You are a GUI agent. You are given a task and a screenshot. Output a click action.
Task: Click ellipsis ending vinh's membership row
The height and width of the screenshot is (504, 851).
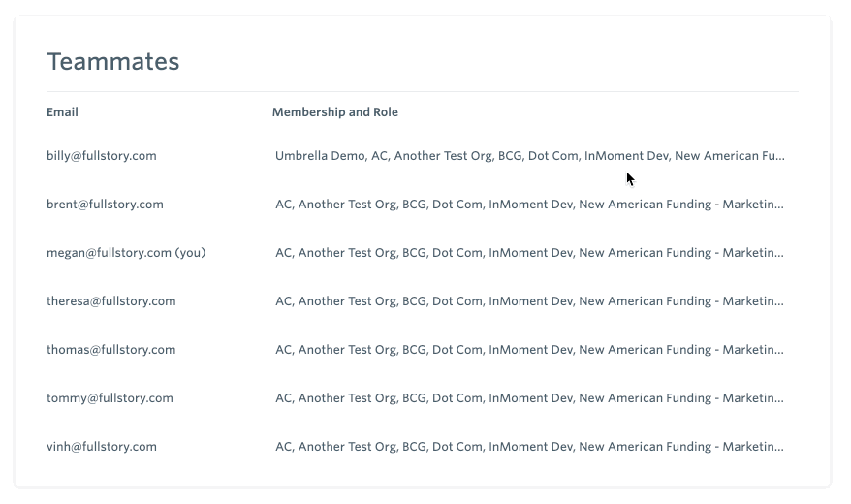779,450
